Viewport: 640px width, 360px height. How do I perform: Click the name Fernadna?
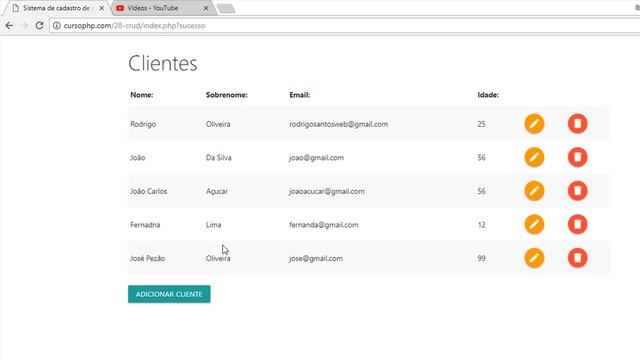click(145, 224)
